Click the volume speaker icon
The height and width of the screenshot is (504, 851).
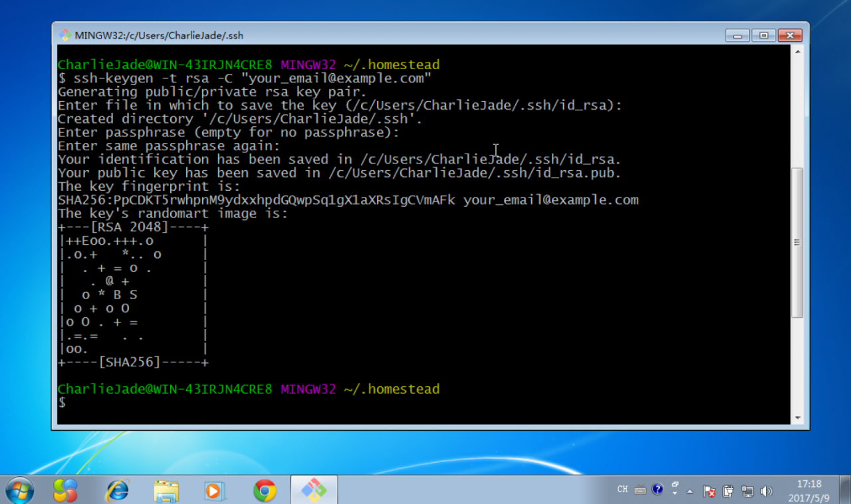(767, 491)
